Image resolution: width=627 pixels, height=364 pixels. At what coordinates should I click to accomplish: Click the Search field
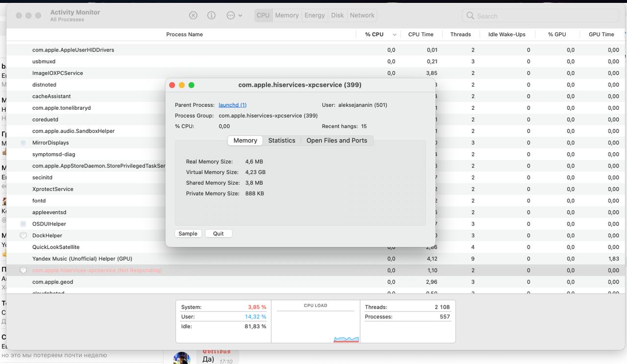(x=541, y=16)
